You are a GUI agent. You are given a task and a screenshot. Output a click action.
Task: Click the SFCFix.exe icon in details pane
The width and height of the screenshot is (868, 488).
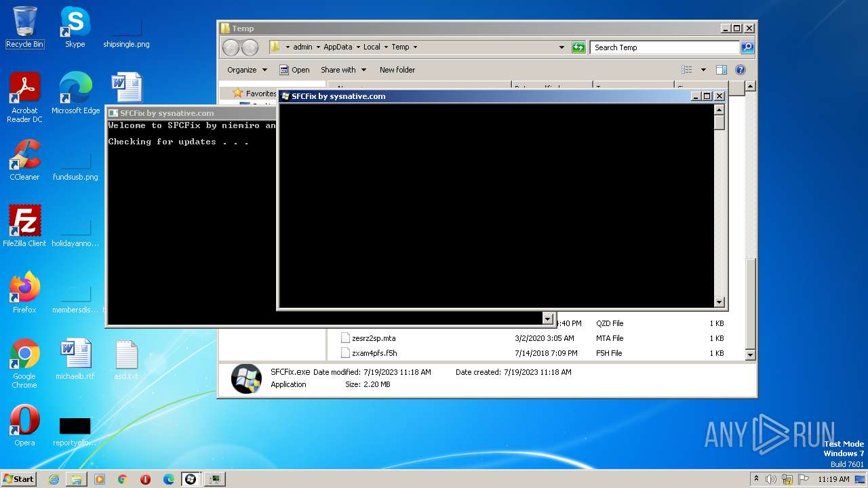(x=245, y=379)
